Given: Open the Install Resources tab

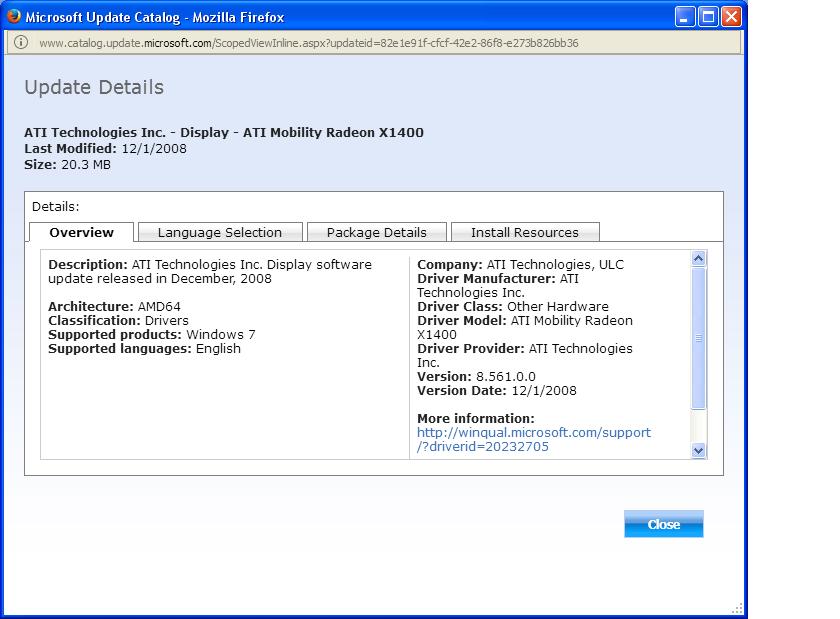Looking at the screenshot, I should 525,232.
